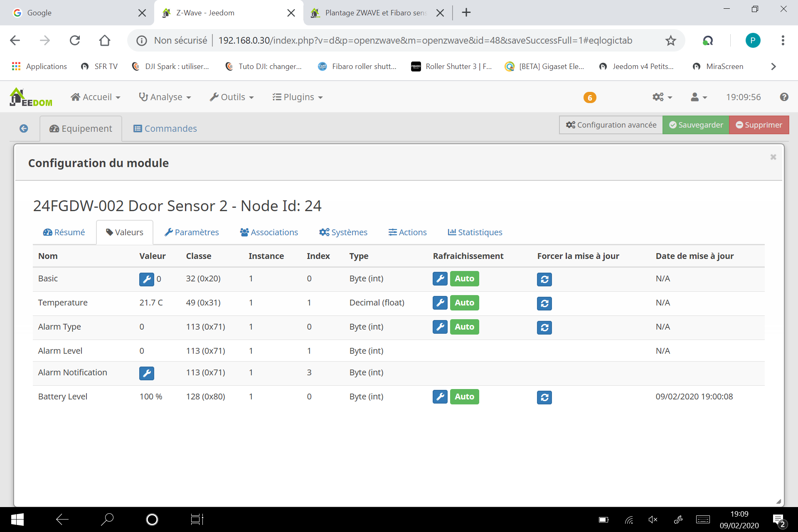Open the Associations tab
Screen dimensions: 798x532
(269, 232)
